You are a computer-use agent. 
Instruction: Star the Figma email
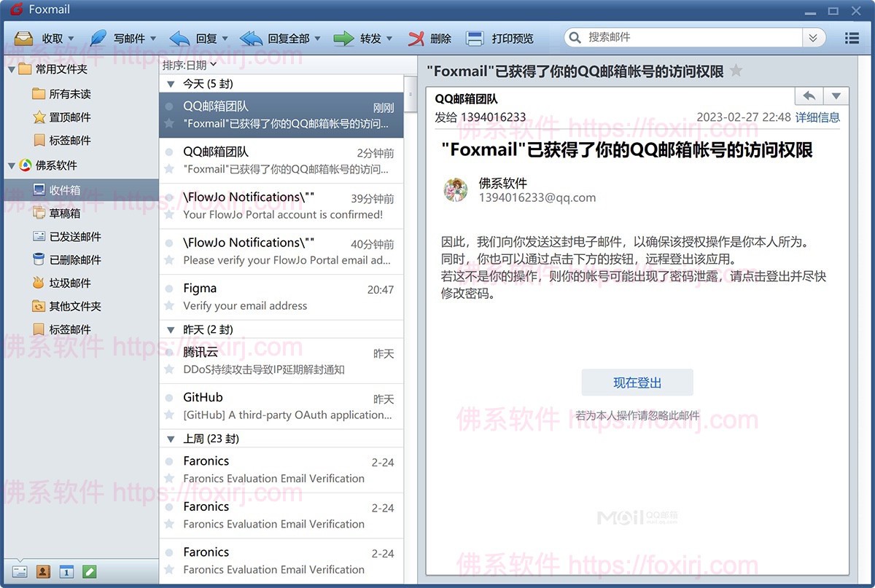pos(169,306)
